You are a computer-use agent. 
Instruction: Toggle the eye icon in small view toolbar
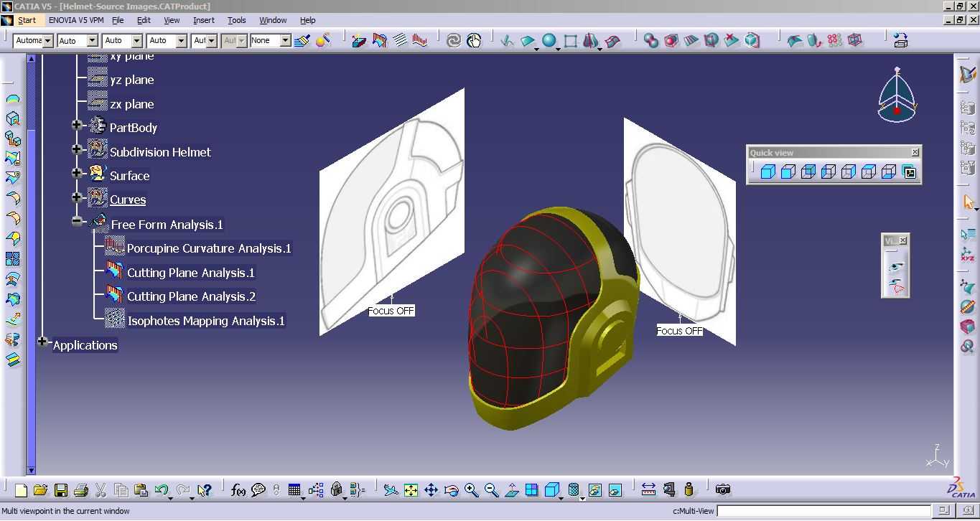(896, 267)
